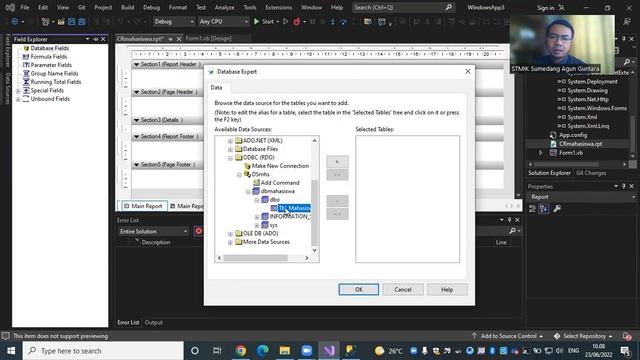The height and width of the screenshot is (360, 640).
Task: Open the Entire Solution filter dropdown
Action: coord(153,231)
